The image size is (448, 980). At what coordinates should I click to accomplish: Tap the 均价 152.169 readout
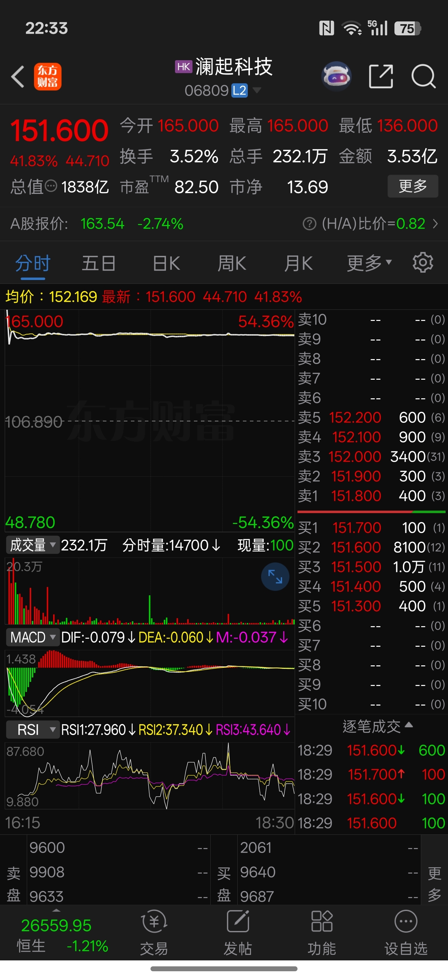click(51, 296)
